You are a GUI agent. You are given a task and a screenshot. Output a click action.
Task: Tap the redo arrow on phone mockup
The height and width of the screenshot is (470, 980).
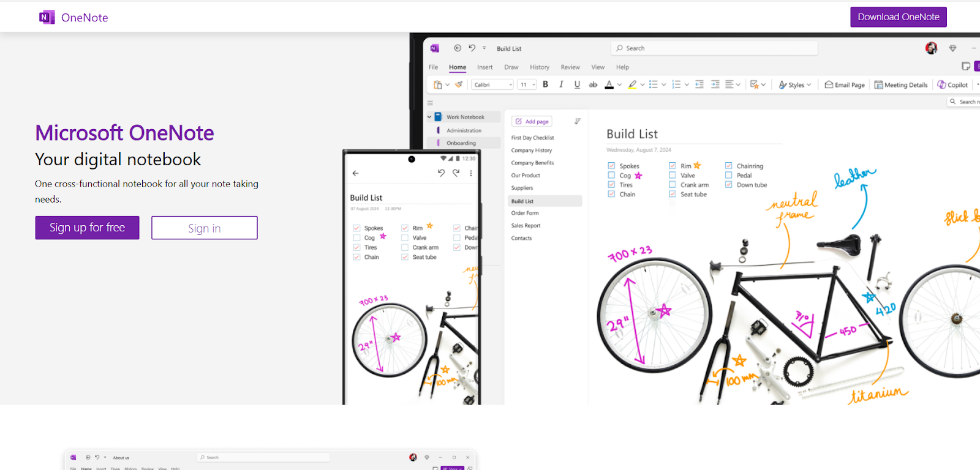click(x=456, y=173)
